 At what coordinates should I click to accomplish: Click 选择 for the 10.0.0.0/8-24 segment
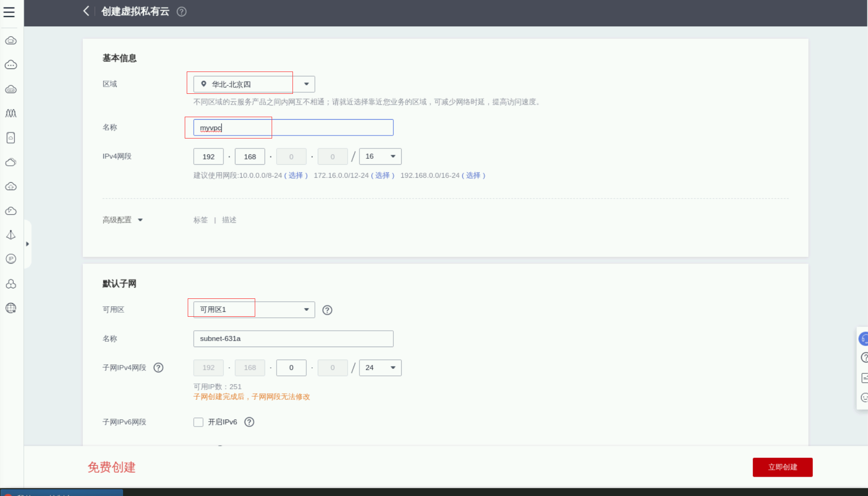click(x=295, y=175)
